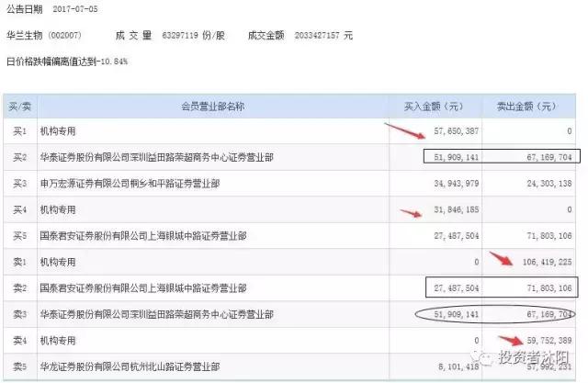Select 67,169,704 in the 买2 row
The height and width of the screenshot is (383, 588).
coord(549,157)
